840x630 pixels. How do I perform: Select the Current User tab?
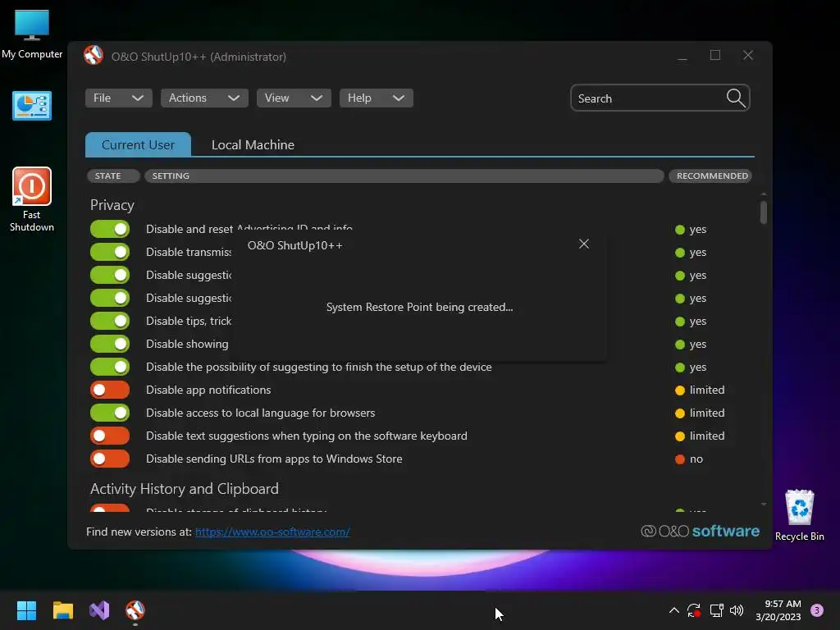pyautogui.click(x=138, y=144)
